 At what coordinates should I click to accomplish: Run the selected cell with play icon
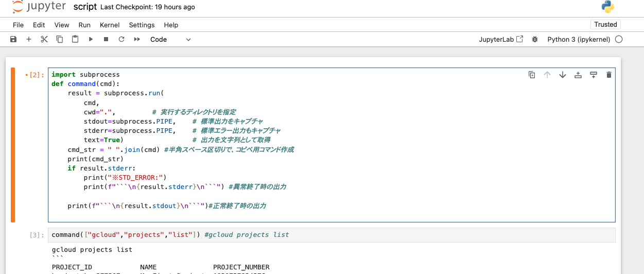point(91,39)
